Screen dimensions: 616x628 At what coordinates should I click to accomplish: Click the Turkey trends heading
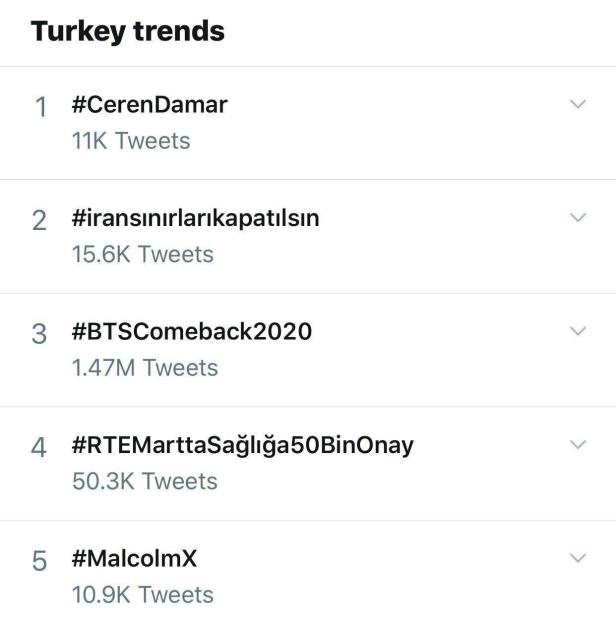127,31
